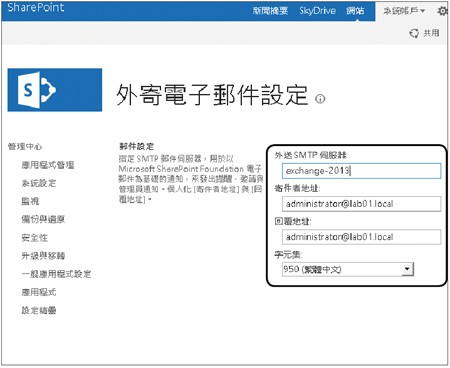Open 應用程式管理 in left navigation
This screenshot has height=368, width=450.
(48, 165)
